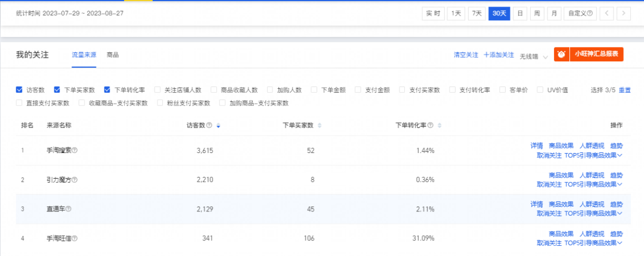
Task: Open 自定义 custom date range
Action: tap(580, 13)
